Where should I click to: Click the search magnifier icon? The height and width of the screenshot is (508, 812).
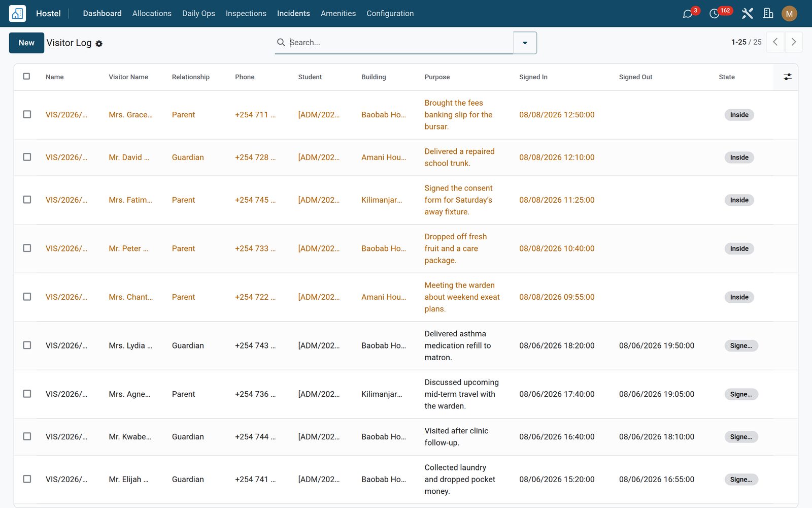(281, 42)
